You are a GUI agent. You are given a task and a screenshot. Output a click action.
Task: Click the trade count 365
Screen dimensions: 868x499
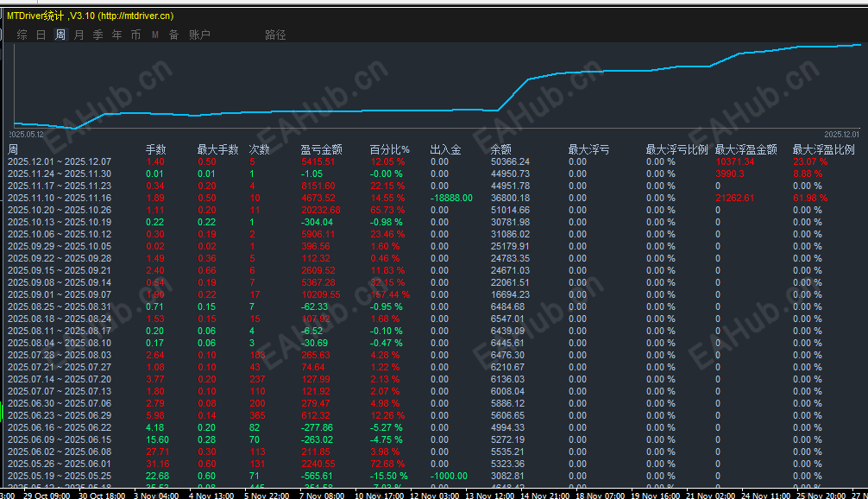[x=257, y=415]
